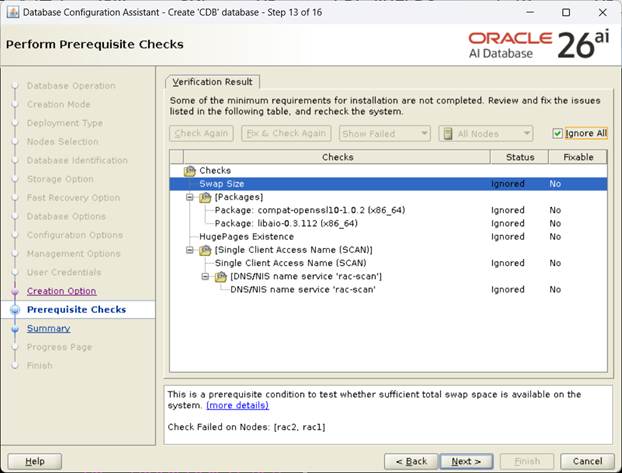
Task: Click the Fast Recovery Option step
Action: [x=73, y=198]
